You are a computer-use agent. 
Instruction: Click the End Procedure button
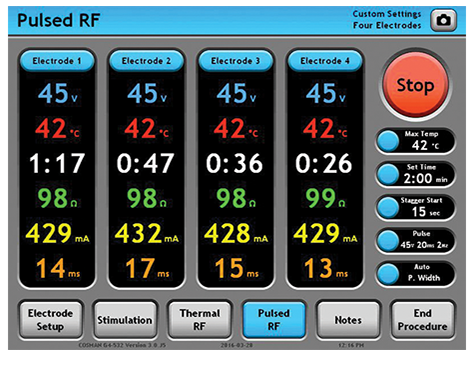[x=423, y=320]
